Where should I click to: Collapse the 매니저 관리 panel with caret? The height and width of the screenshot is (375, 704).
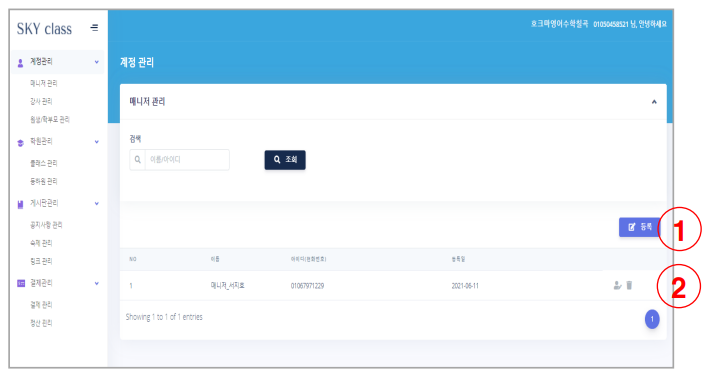tap(654, 102)
